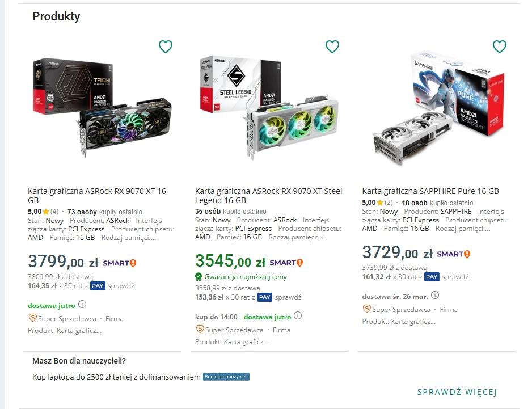
Task: Add SAPPHIRE Pure card to favorites
Action: (499, 47)
